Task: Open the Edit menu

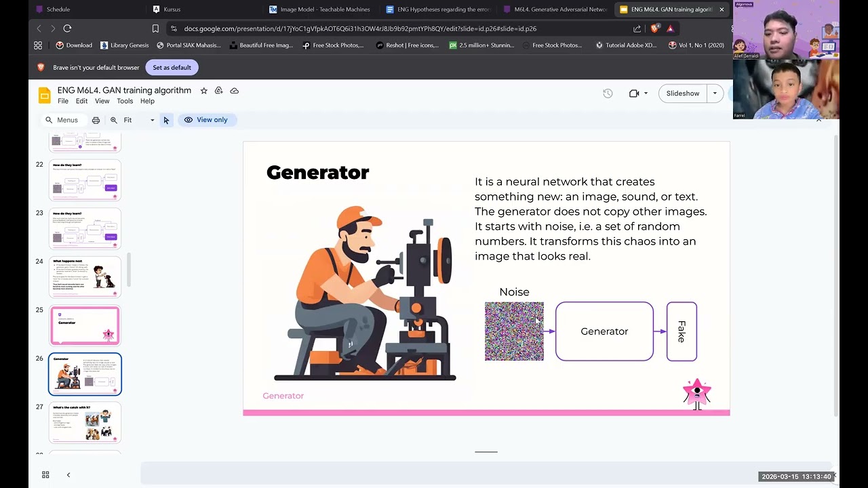Action: click(x=81, y=101)
